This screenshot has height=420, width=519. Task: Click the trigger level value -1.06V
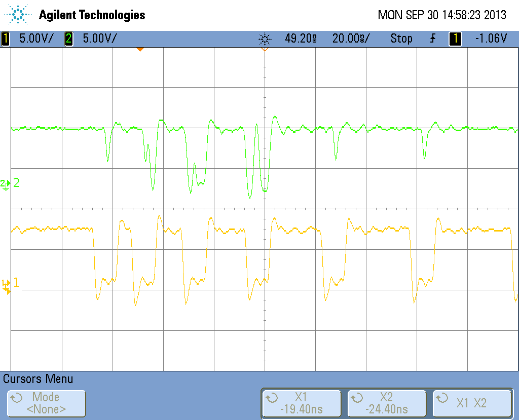pyautogui.click(x=491, y=39)
